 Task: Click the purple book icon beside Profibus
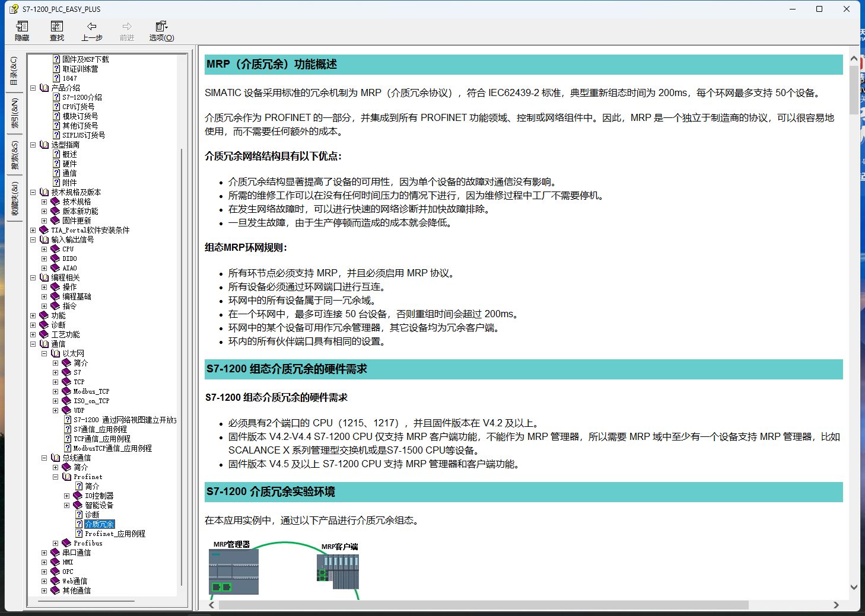coord(66,543)
